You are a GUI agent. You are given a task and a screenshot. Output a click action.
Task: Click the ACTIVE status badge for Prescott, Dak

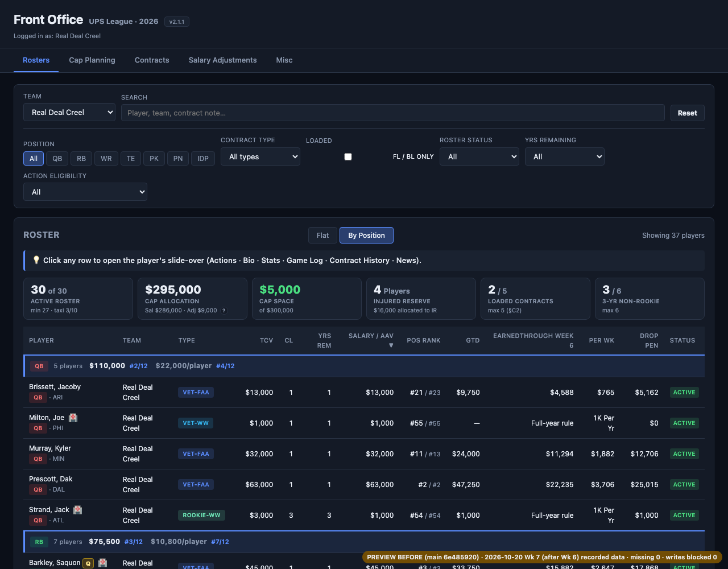[x=684, y=484]
